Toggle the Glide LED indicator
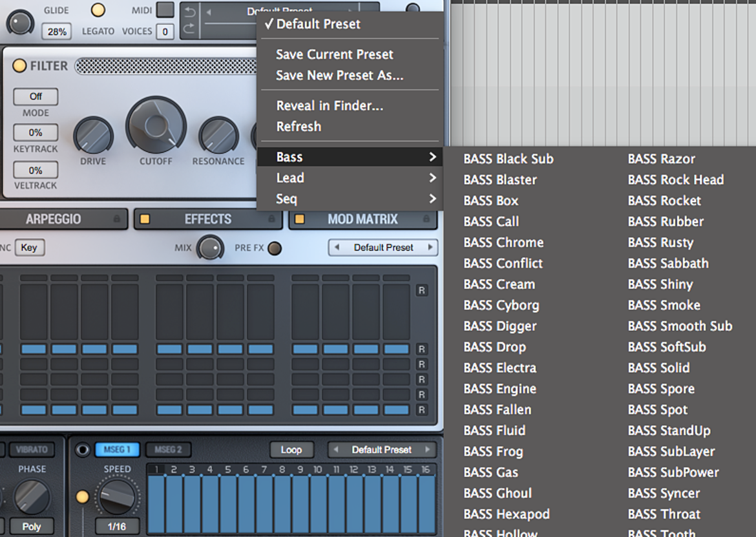Screen dimensions: 756x537 98,10
